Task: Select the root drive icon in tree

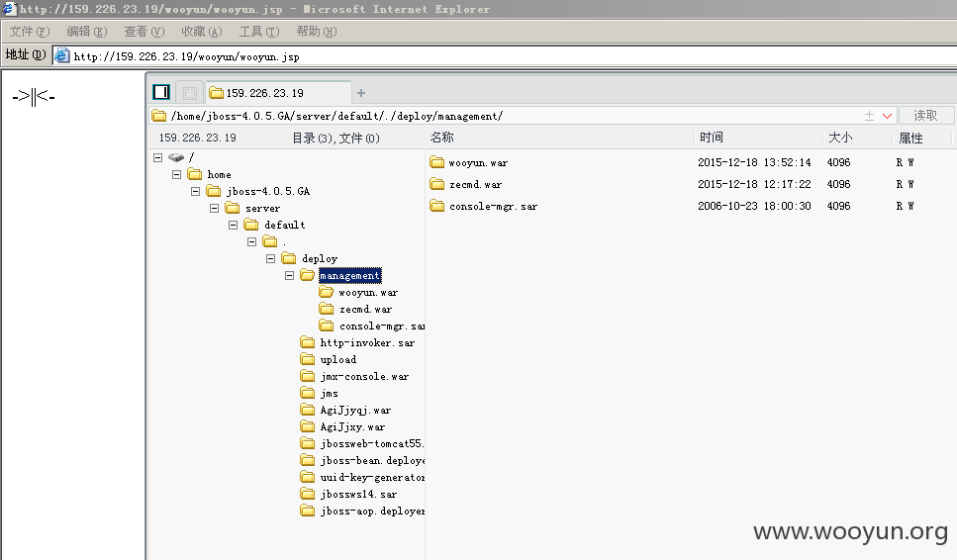Action: tap(176, 157)
